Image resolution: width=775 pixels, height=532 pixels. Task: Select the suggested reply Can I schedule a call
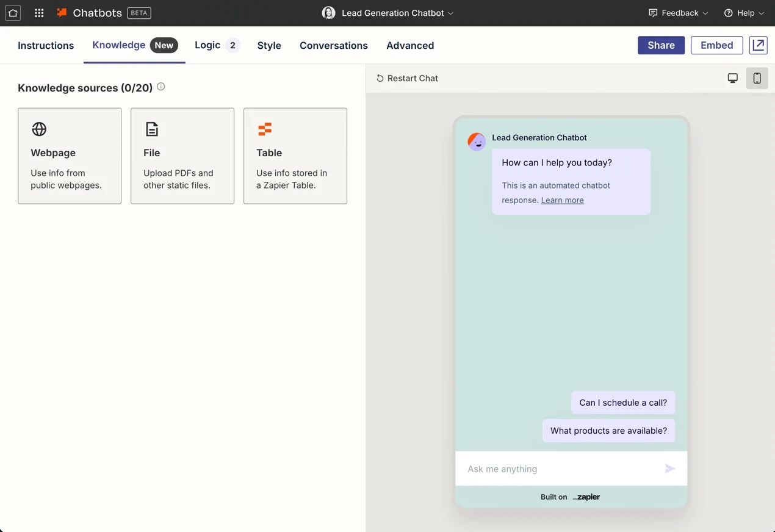click(x=622, y=403)
